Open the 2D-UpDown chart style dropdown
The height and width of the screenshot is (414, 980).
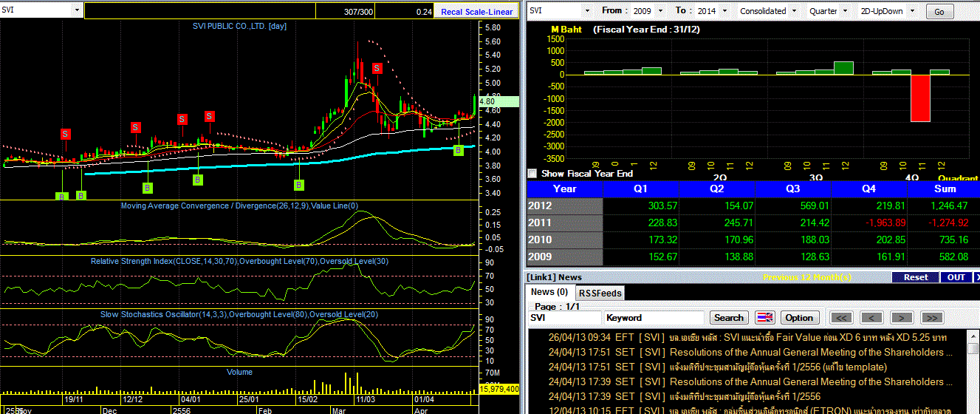tap(913, 11)
